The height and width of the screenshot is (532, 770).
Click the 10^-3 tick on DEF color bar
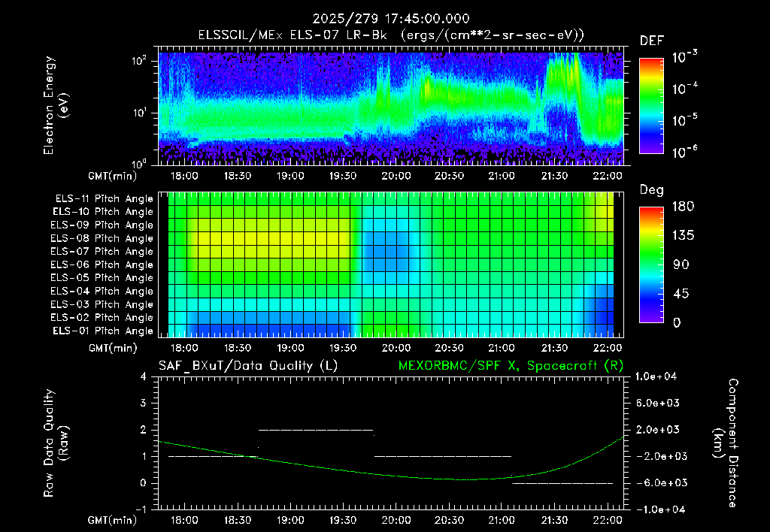tap(685, 57)
